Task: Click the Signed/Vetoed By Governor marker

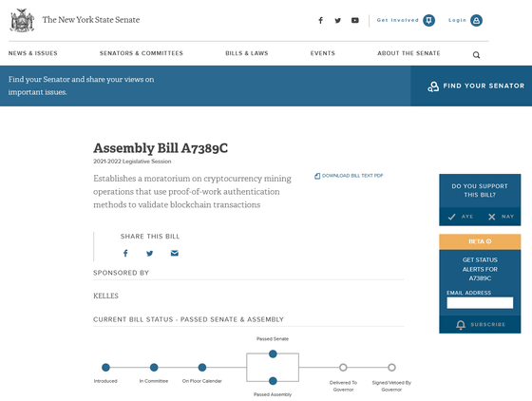Action: (391, 368)
